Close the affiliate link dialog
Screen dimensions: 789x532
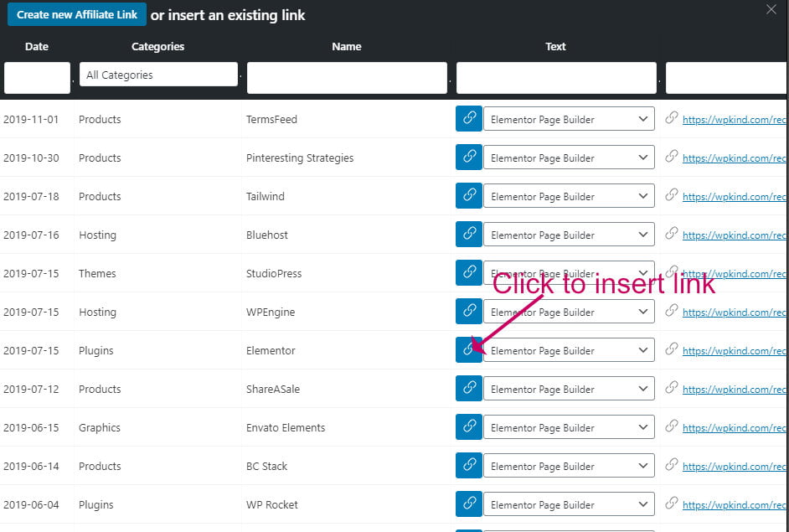coord(771,9)
